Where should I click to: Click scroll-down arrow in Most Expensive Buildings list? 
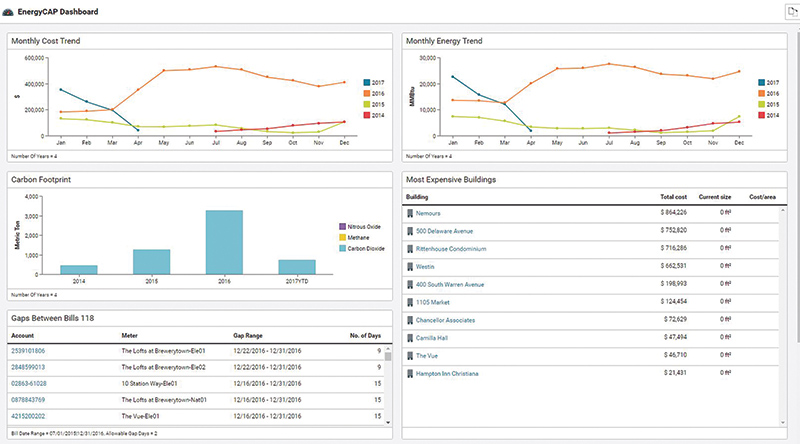783,423
